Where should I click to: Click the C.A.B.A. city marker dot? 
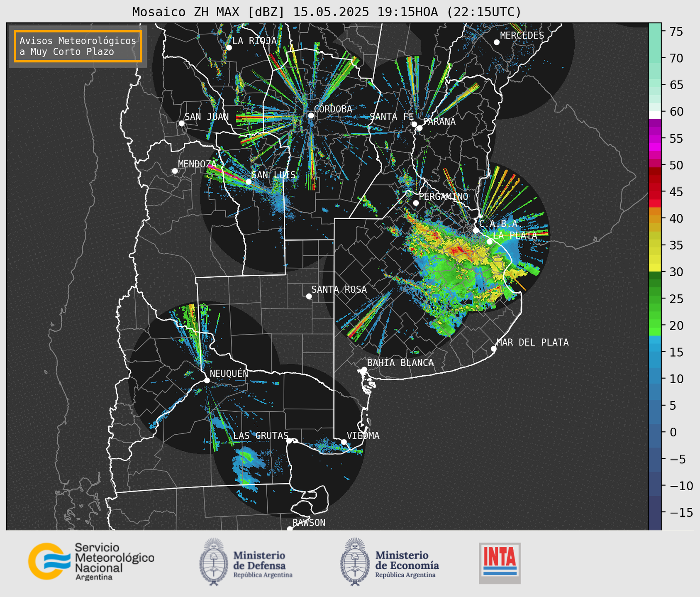coord(476,230)
